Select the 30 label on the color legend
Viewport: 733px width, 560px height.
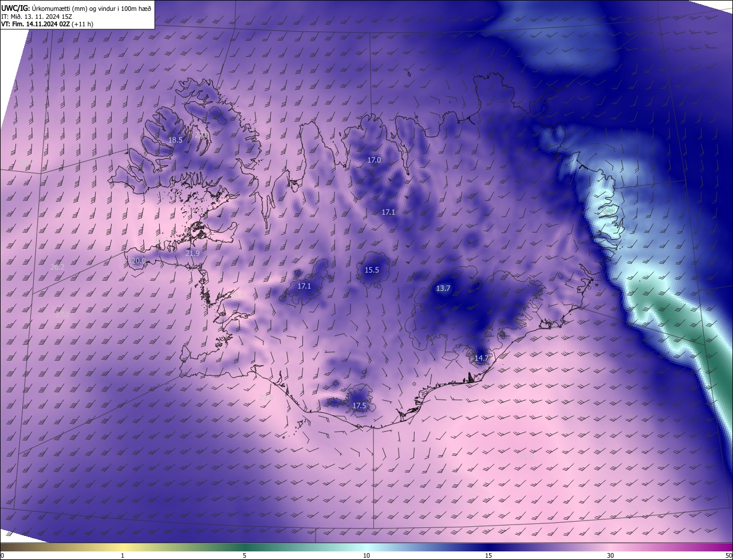click(610, 555)
